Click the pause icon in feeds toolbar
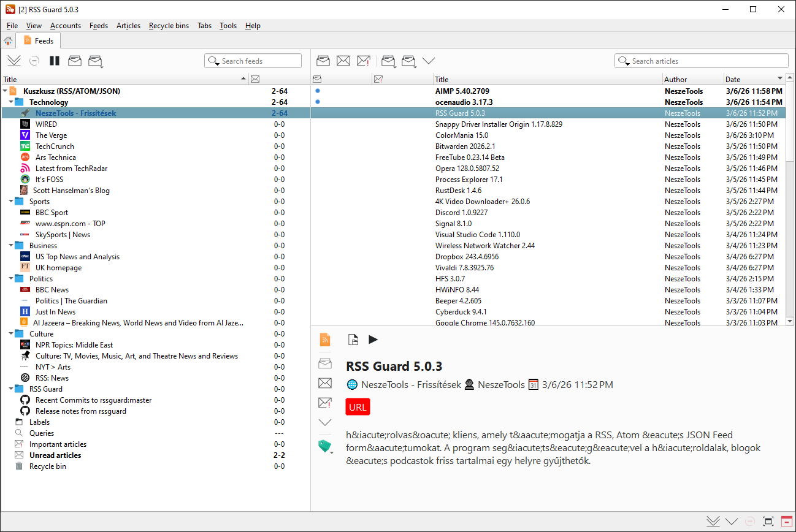This screenshot has height=532, width=796. coord(55,61)
